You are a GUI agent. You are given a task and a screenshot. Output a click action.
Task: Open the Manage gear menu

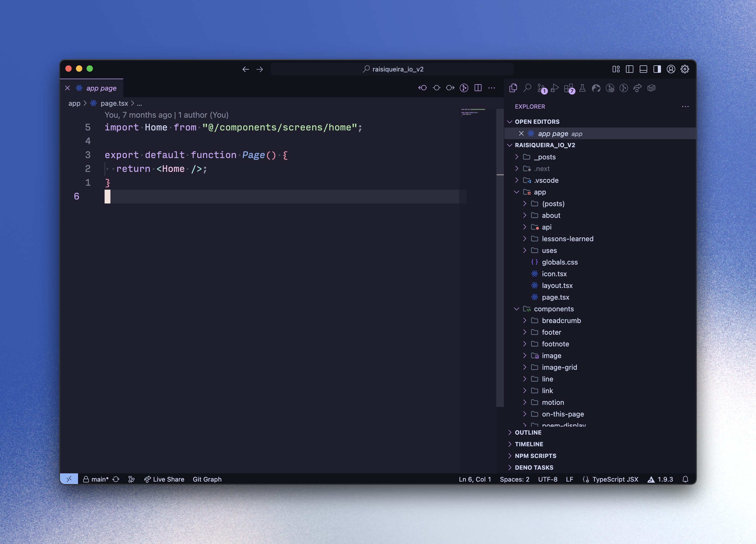tap(685, 69)
